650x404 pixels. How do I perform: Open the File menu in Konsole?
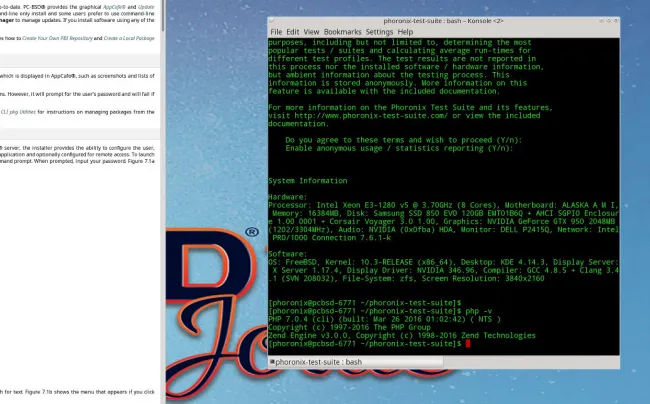(x=276, y=32)
